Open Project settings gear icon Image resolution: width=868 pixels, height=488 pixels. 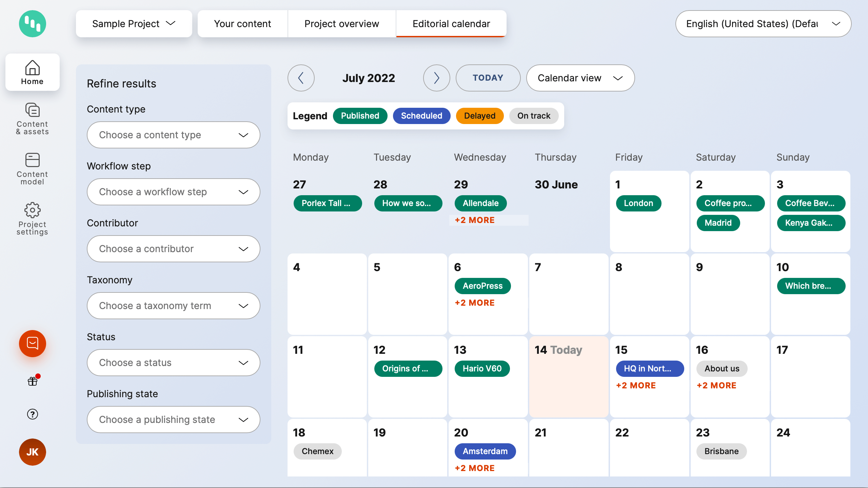click(33, 219)
